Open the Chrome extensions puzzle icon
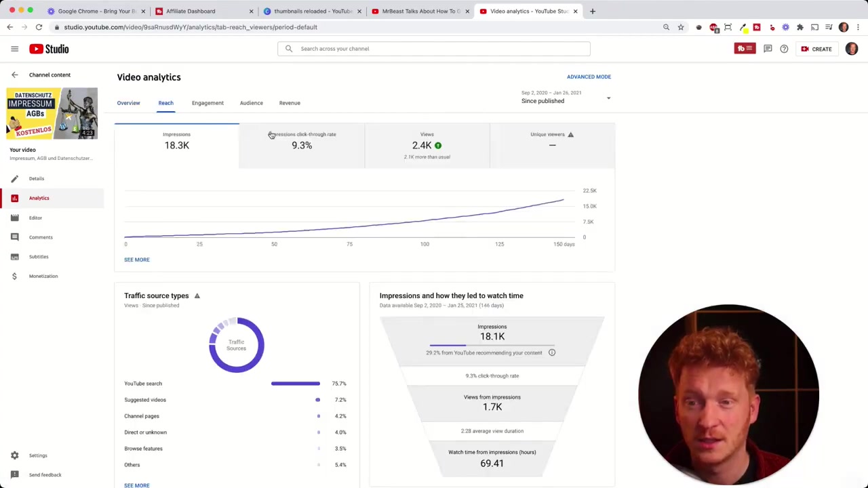Screen dimensions: 868x488 pos(800,27)
